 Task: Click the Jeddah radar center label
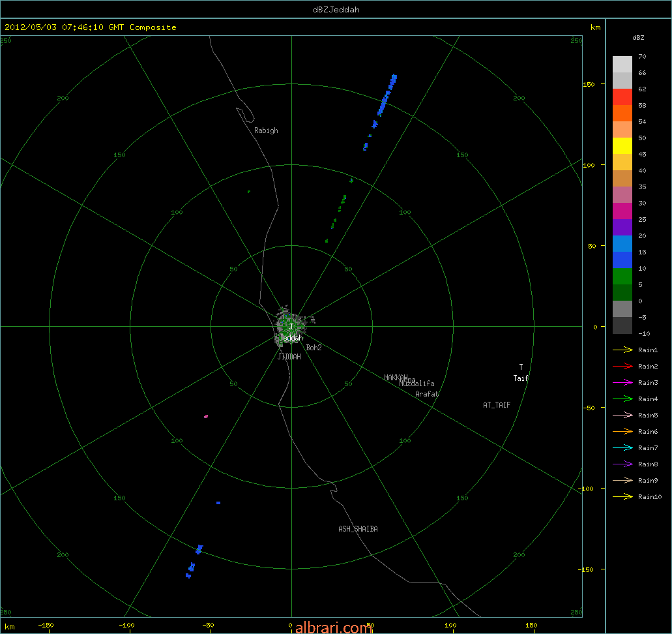[x=291, y=338]
